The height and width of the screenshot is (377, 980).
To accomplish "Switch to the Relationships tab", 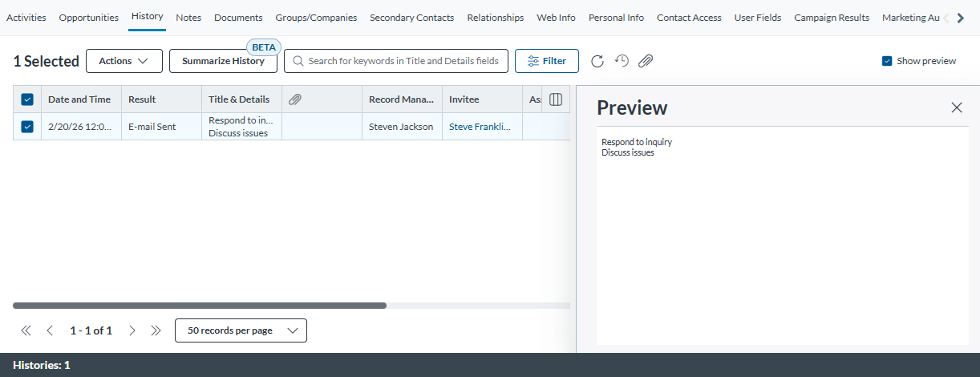I will point(496,17).
